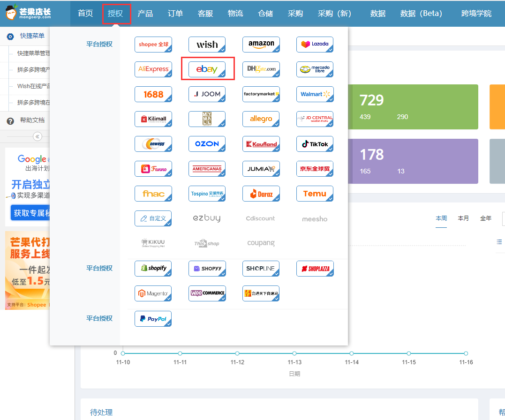Open OZON authorization
The width and height of the screenshot is (505, 420).
coord(207,143)
